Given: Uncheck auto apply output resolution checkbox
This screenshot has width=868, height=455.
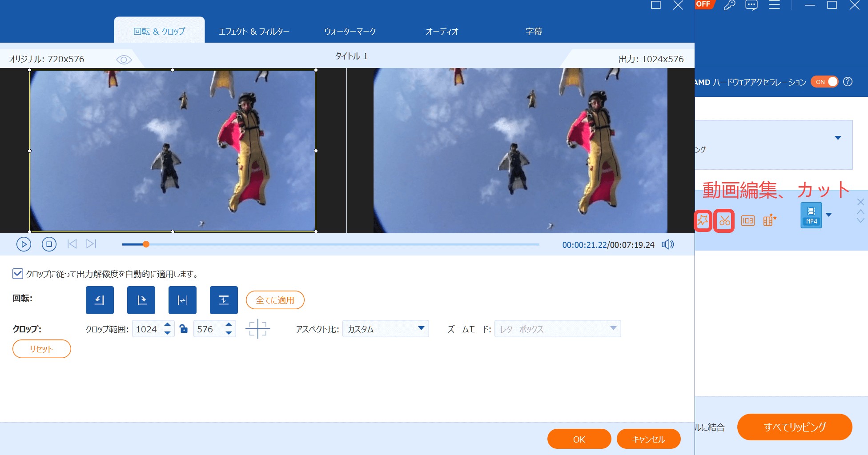Looking at the screenshot, I should tap(18, 274).
